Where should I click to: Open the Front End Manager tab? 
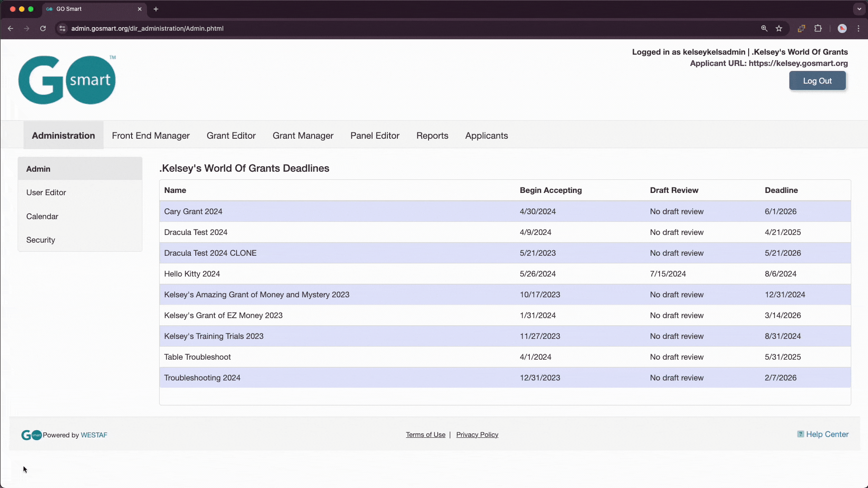(151, 135)
